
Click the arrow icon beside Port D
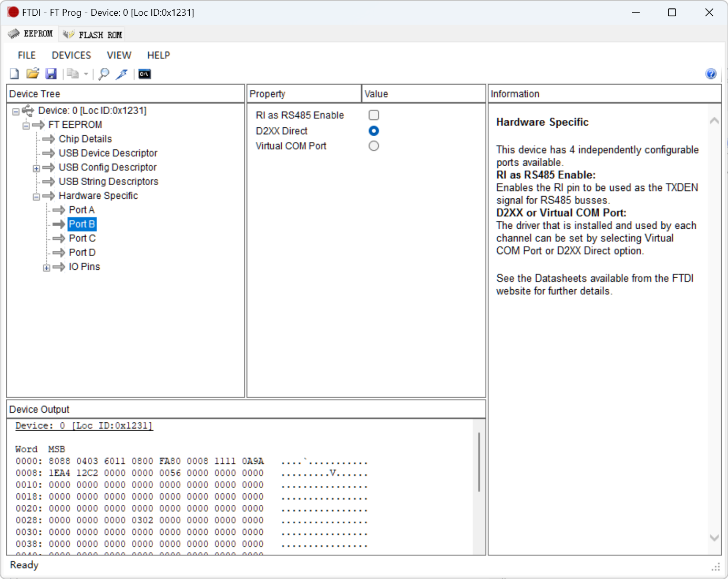pos(59,252)
